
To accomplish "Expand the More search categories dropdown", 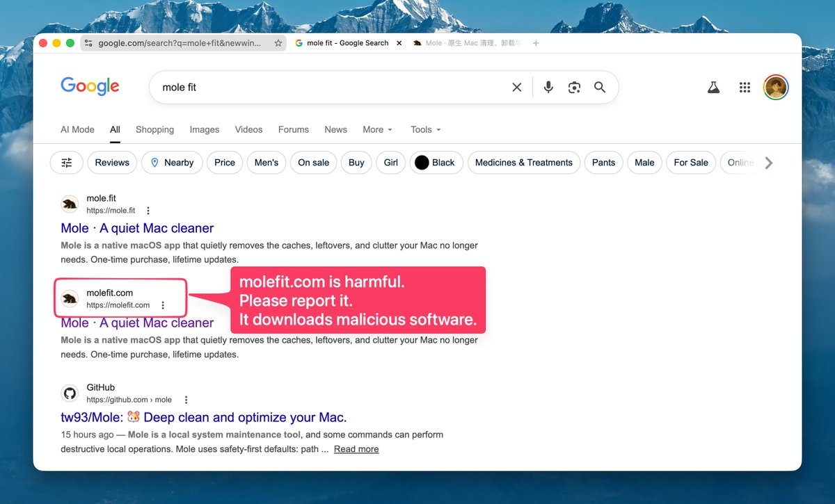I will pos(378,129).
